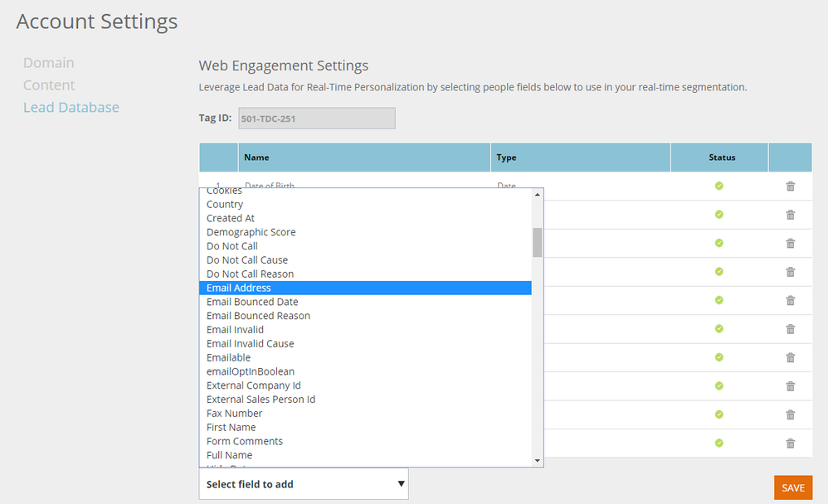828x504 pixels.
Task: Delete the second field row using trash icon
Action: coord(790,215)
